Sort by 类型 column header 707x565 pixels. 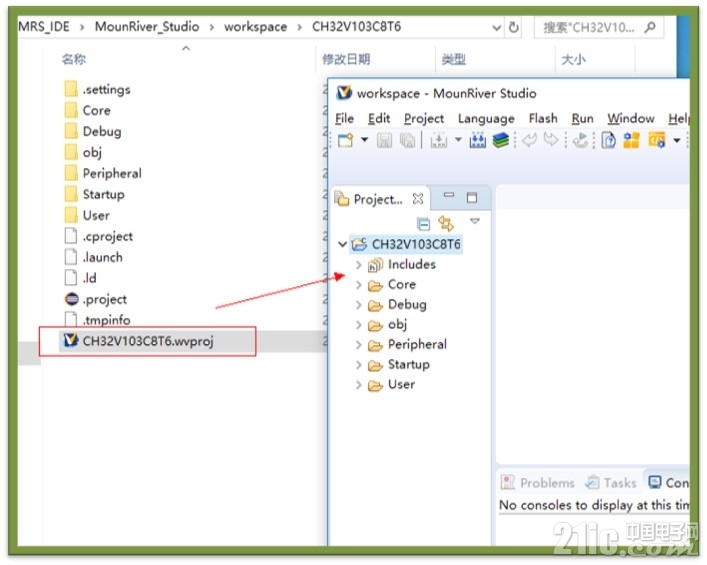pos(454,59)
